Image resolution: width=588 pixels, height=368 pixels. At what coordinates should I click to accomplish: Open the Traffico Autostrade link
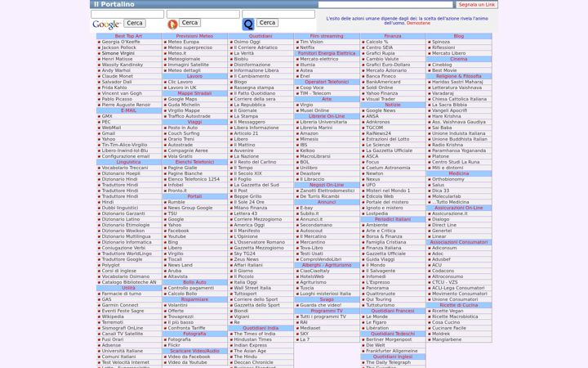tap(189, 116)
